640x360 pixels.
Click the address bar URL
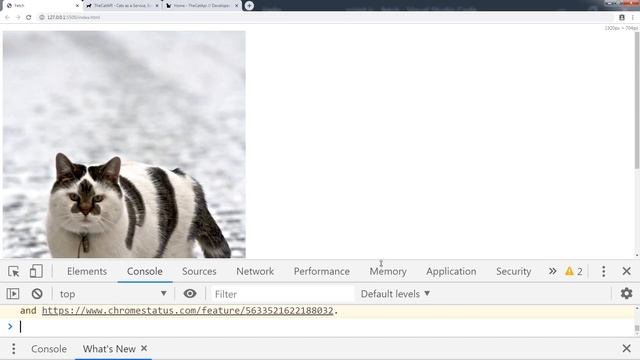click(73, 17)
